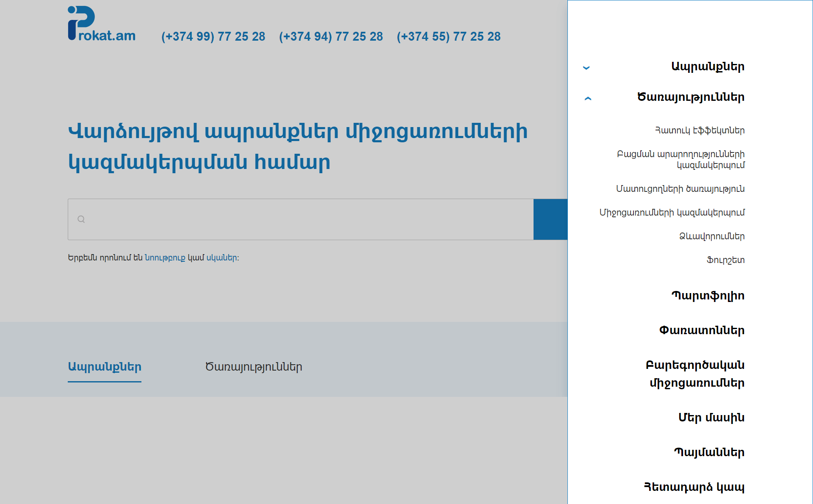Screen dimensions: 813x504
Task: Click the սկաներ suggestion link
Action: tap(221, 258)
